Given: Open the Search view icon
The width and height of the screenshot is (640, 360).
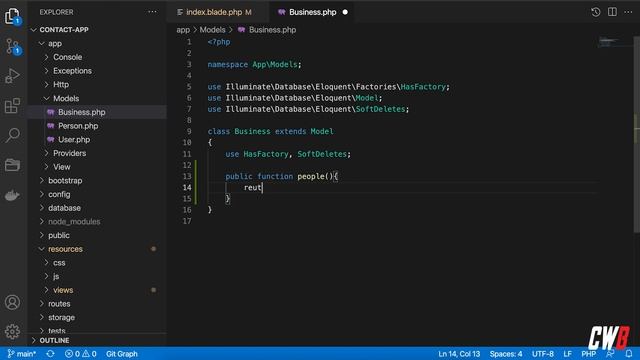Looking at the screenshot, I should (x=12, y=135).
